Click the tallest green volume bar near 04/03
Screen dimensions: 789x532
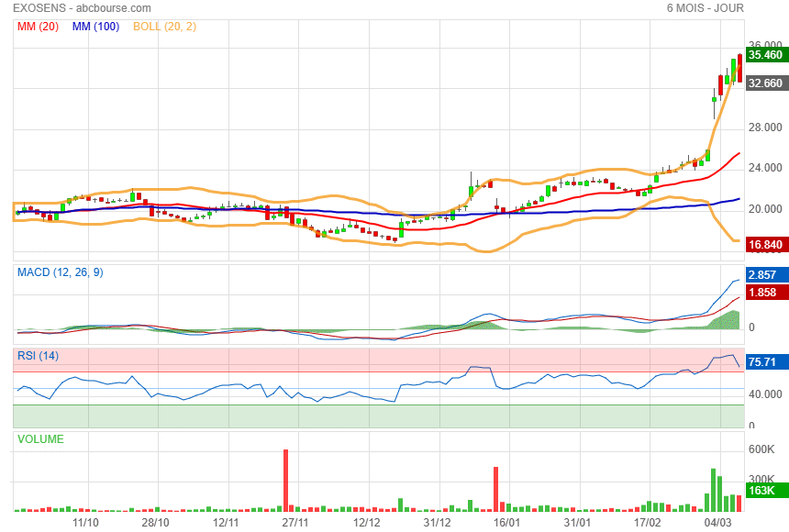coord(713,490)
